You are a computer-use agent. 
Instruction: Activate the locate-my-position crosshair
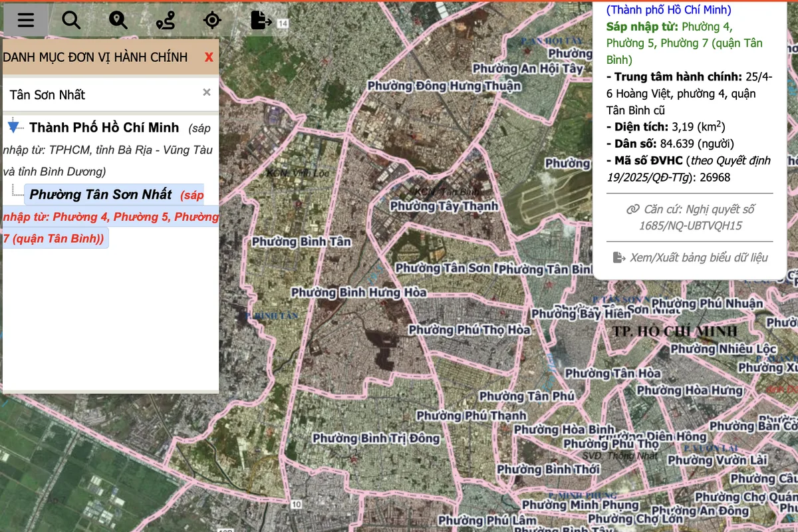[212, 20]
